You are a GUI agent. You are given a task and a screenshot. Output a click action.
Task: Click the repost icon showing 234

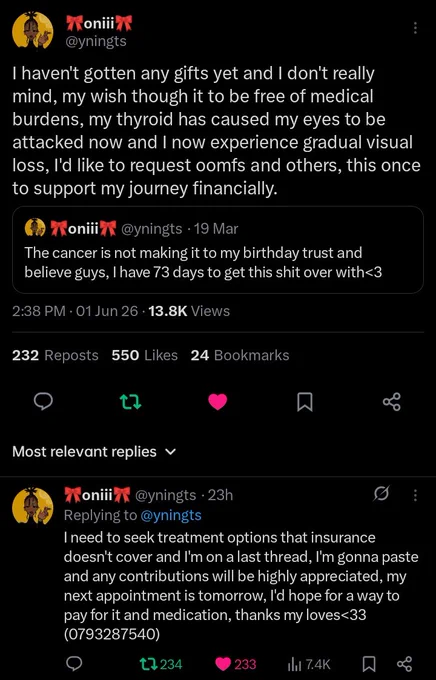pos(161,664)
